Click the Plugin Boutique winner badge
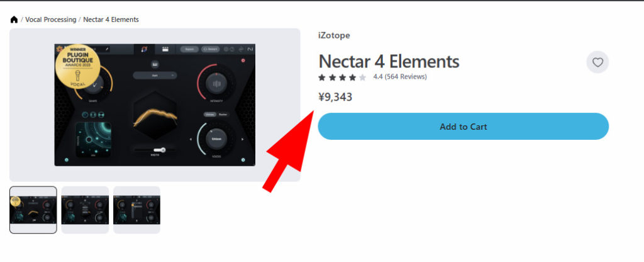Image resolution: width=644 pixels, height=262 pixels. [x=77, y=66]
